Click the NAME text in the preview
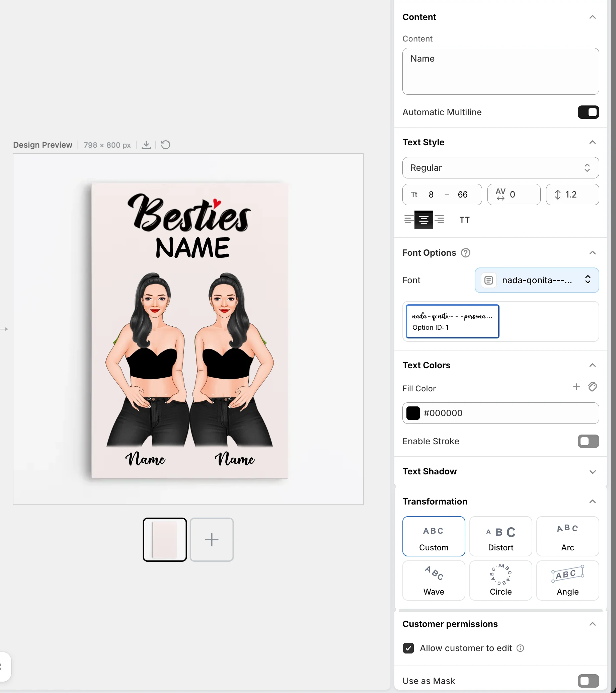 point(192,248)
